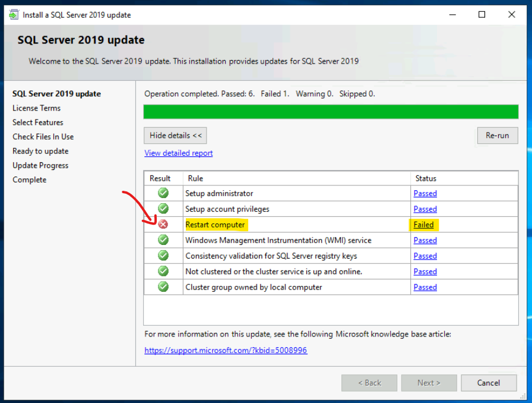Close the installer window
Screen dimensions: 532x403
(x=512, y=15)
